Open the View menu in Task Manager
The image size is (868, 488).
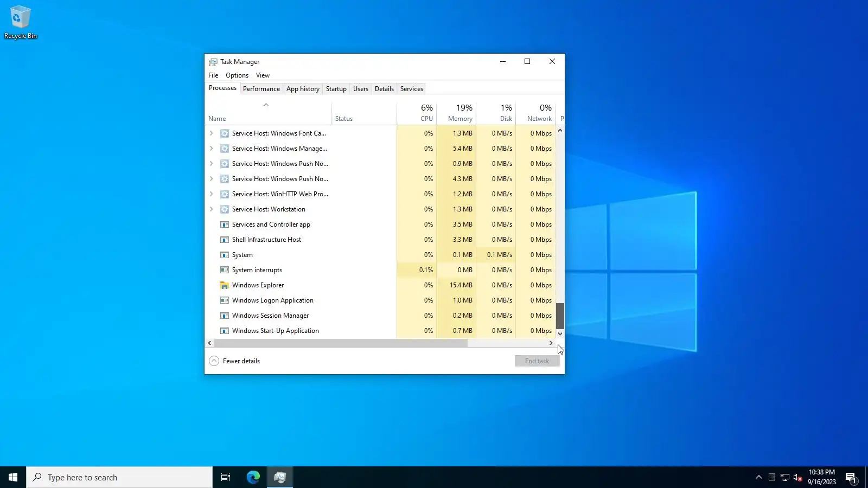click(x=263, y=75)
